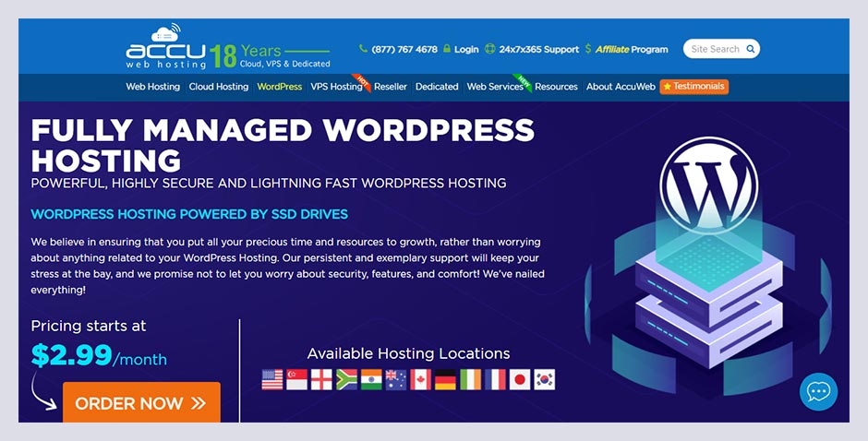Open the VPS Hosting menu
This screenshot has width=868, height=441.
click(336, 87)
